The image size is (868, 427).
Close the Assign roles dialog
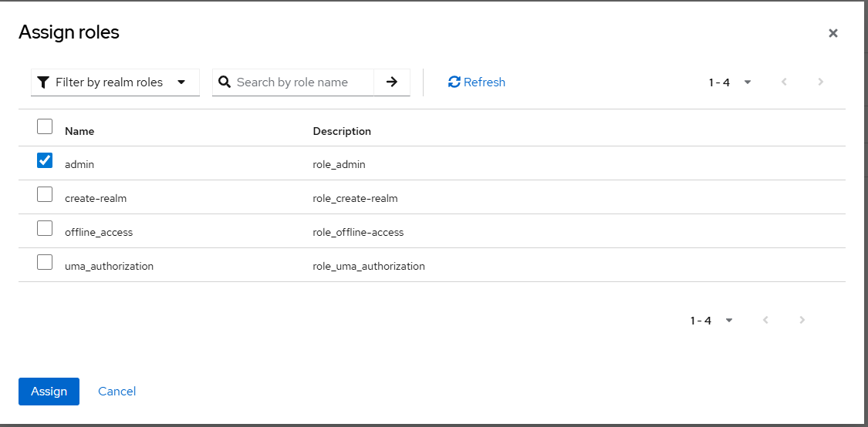click(x=833, y=33)
